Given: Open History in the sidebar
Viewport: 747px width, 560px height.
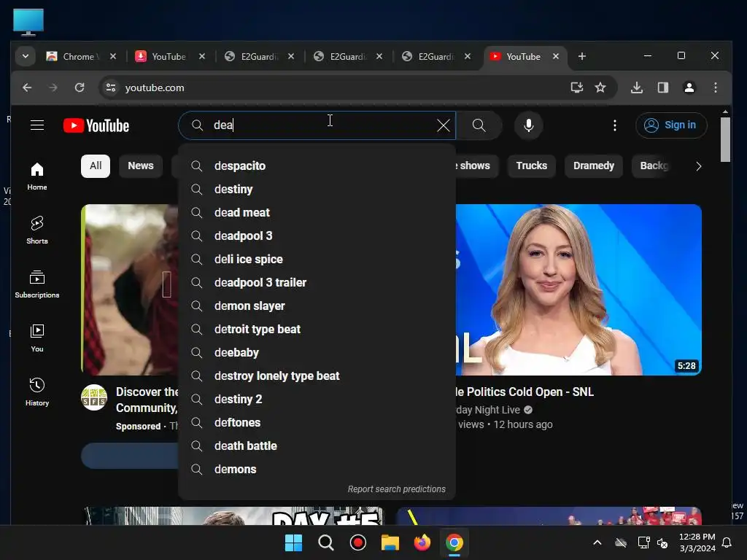Looking at the screenshot, I should pyautogui.click(x=37, y=392).
